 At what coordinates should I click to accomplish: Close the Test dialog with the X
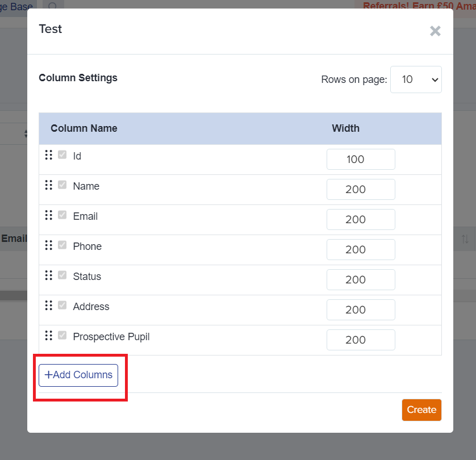[435, 31]
